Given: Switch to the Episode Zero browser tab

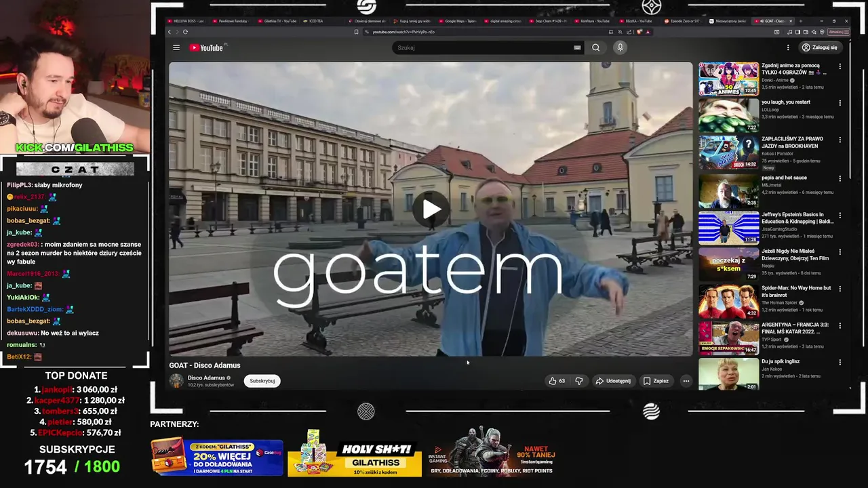Looking at the screenshot, I should [685, 21].
